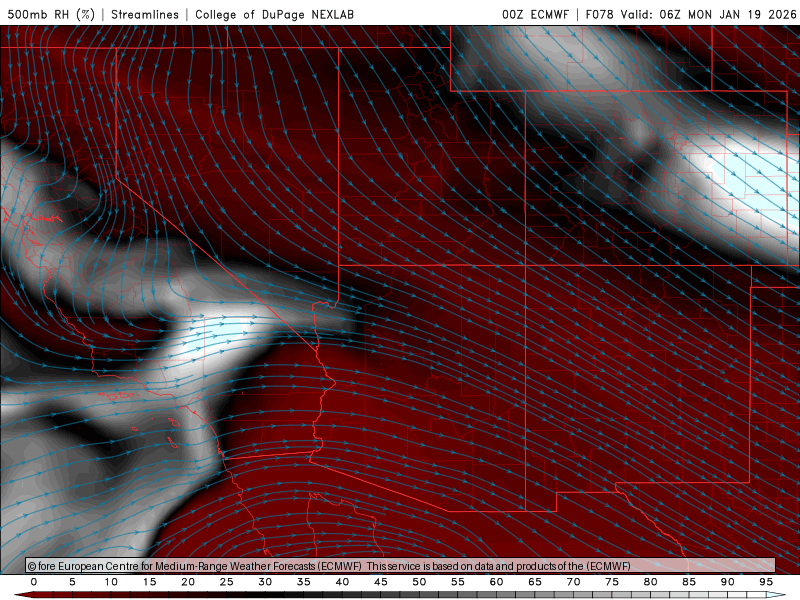Click the "500mb RH (%)" title text
Image resolution: width=800 pixels, height=600 pixels.
51,14
